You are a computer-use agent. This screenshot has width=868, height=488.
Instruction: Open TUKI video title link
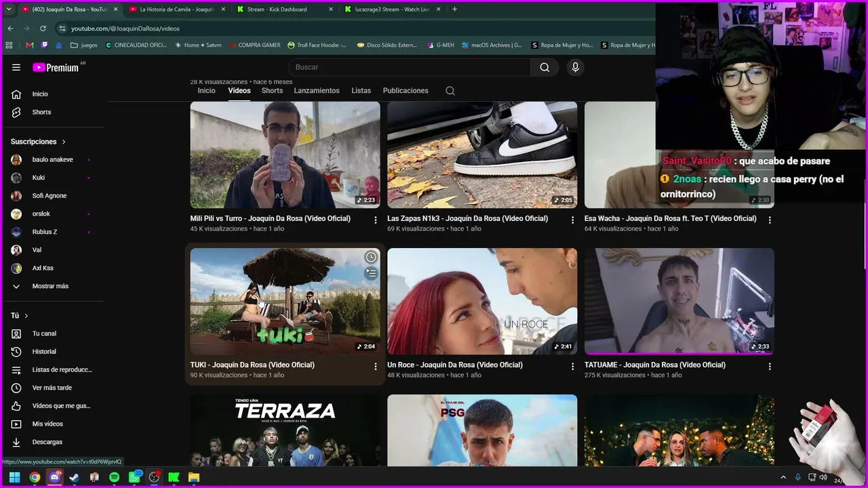pyautogui.click(x=252, y=365)
